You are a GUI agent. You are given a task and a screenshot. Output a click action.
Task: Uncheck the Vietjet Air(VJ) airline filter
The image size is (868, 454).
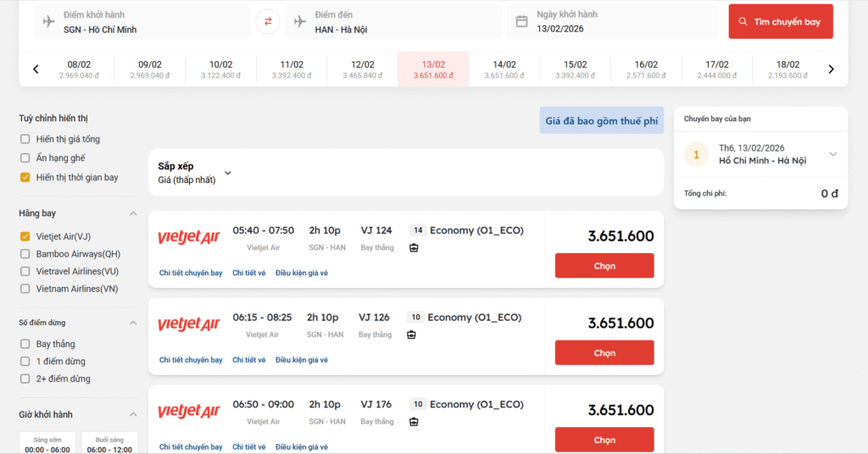point(25,236)
